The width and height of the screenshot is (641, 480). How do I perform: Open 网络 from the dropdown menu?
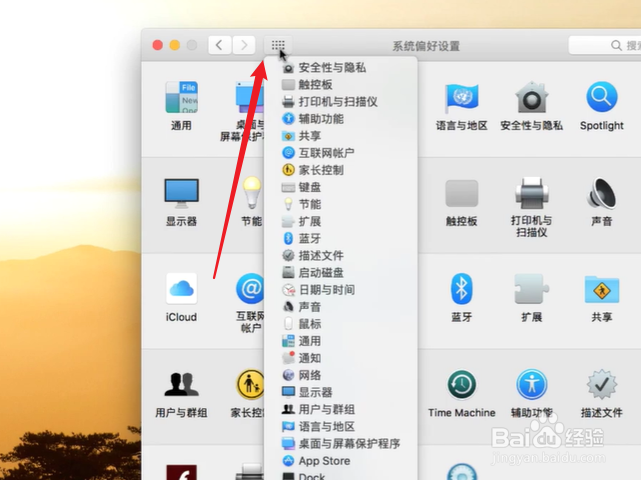pos(341,375)
